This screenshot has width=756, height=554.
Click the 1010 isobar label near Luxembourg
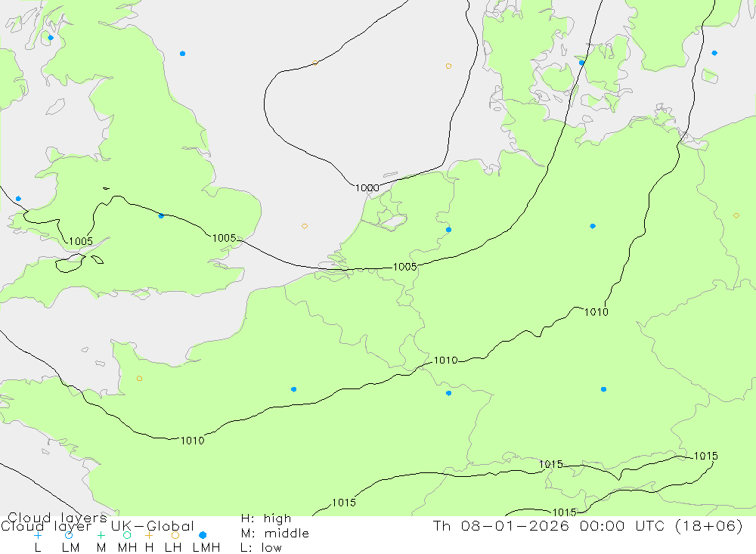(x=445, y=361)
